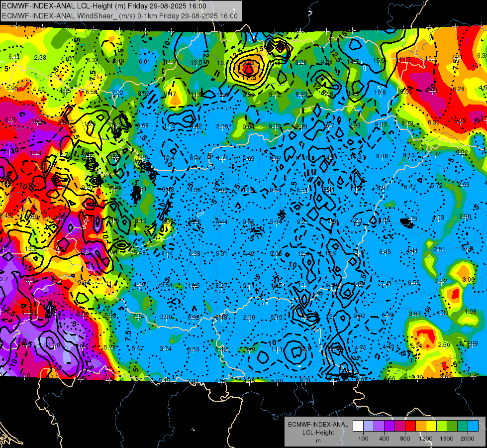Viewport: 487px width, 448px height.
Task: Click the legend tick label 1200
Action: tap(426, 439)
